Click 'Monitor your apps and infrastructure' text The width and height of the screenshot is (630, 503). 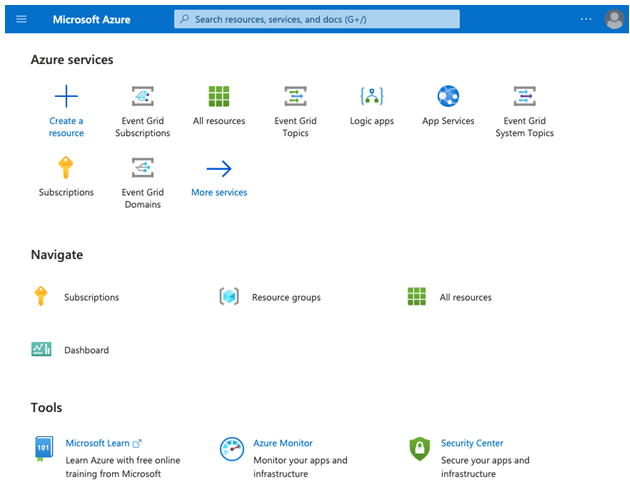(301, 467)
